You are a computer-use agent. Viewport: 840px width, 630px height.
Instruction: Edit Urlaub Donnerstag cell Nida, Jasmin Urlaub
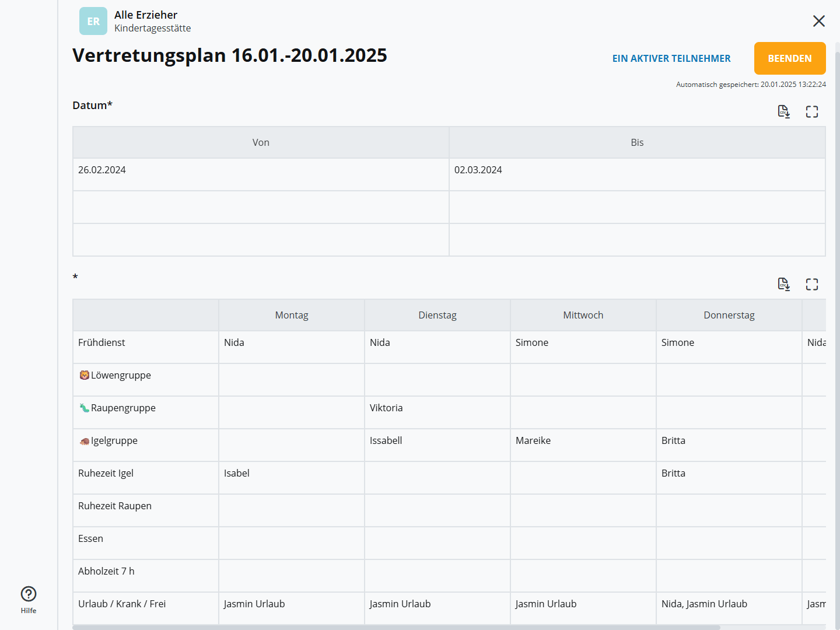pos(729,608)
